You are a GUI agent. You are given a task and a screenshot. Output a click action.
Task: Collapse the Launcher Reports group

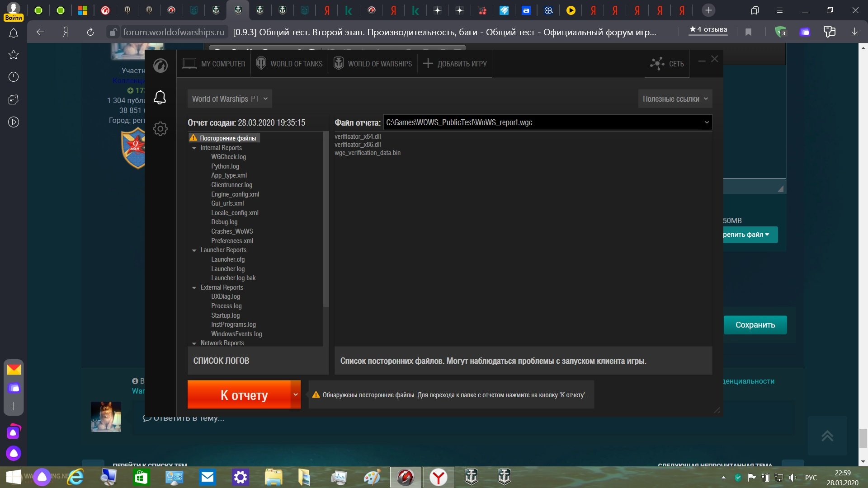click(194, 250)
